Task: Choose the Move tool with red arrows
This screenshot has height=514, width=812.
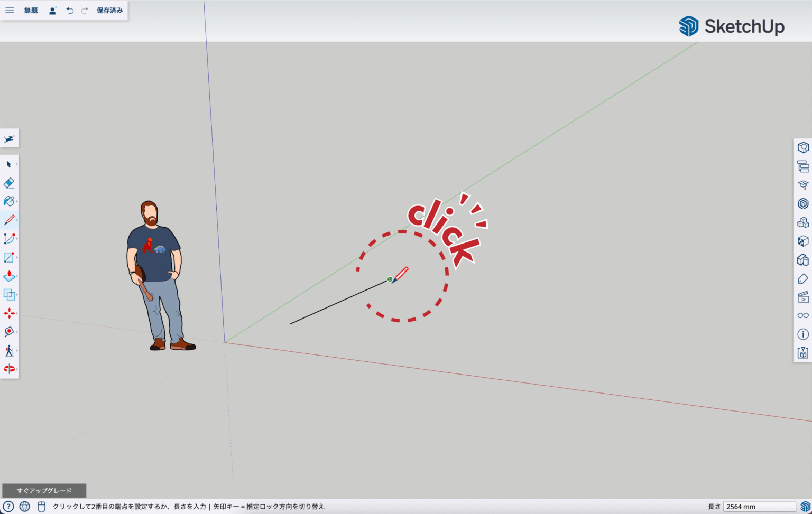Action: pos(9,313)
